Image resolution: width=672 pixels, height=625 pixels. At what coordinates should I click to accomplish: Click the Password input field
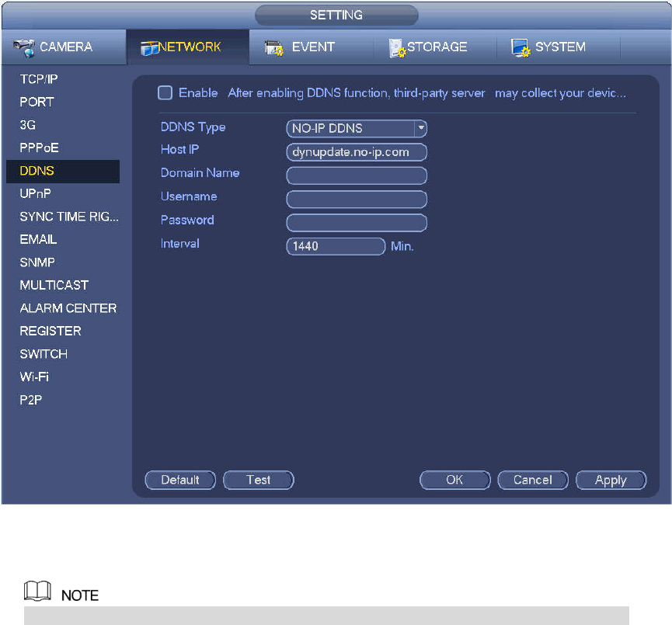357,223
